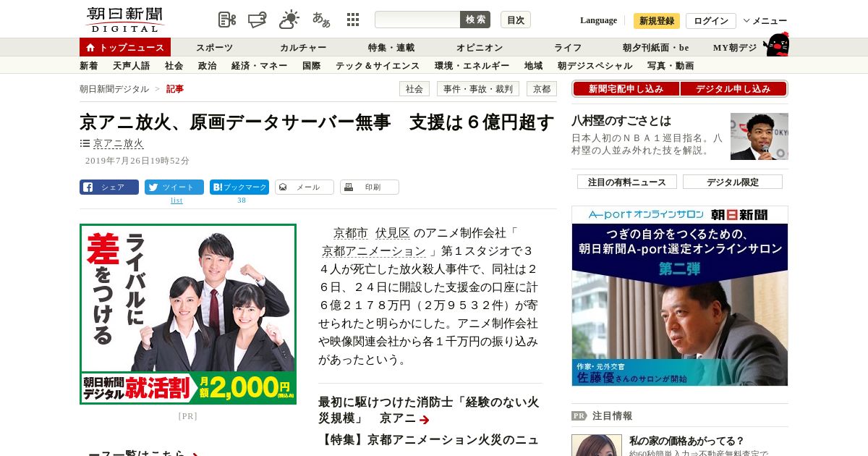Click the 事件・事故・裁判 tag button
The height and width of the screenshot is (456, 868).
click(478, 89)
